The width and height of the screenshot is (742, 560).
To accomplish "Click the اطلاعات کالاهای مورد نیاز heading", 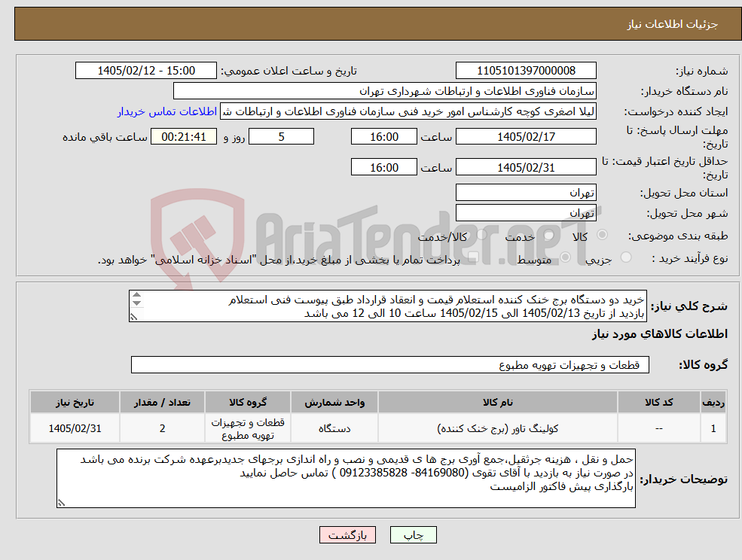I will pyautogui.click(x=660, y=334).
